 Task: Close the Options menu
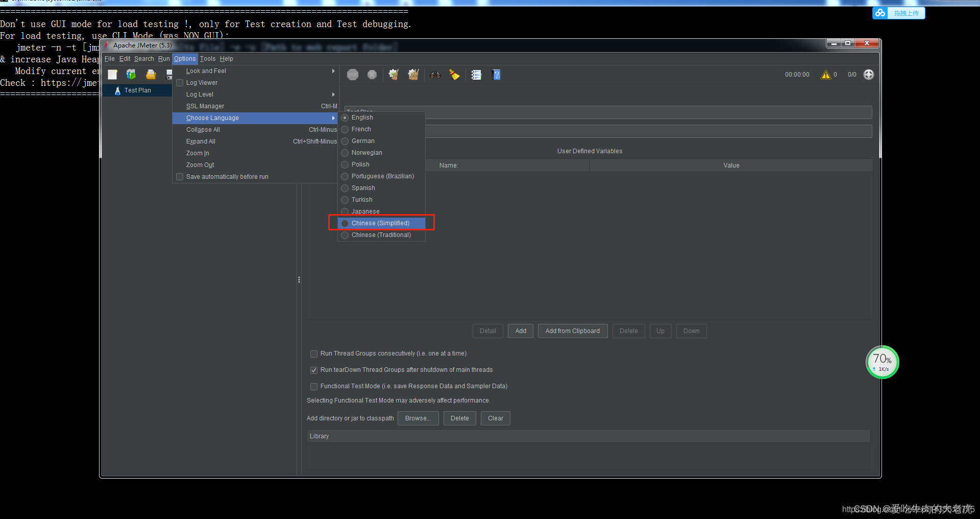(185, 59)
